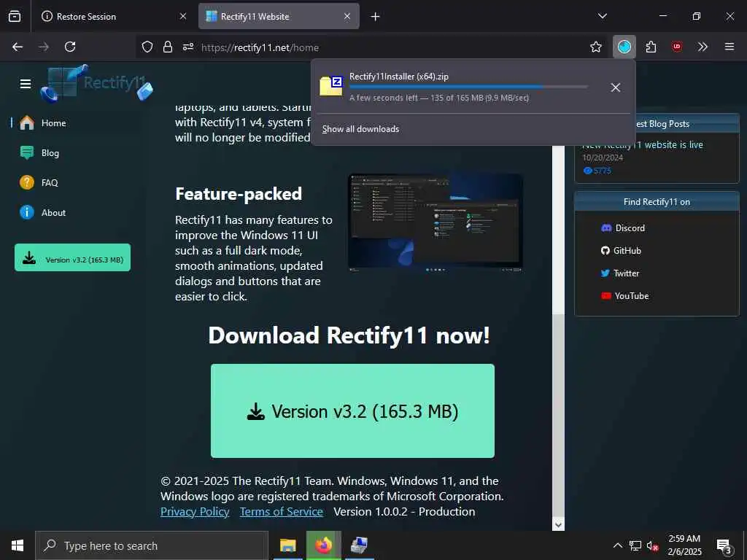Click 'Download Rectify11 now!' heading
This screenshot has width=747, height=560.
pyautogui.click(x=349, y=335)
